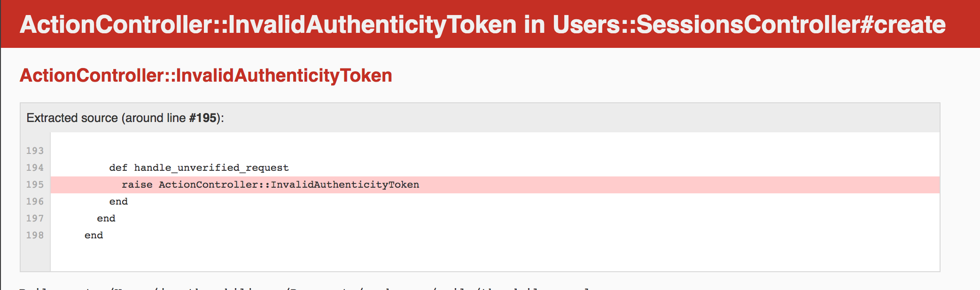Click line number 196 in gutter
This screenshot has width=980, height=290.
(35, 201)
